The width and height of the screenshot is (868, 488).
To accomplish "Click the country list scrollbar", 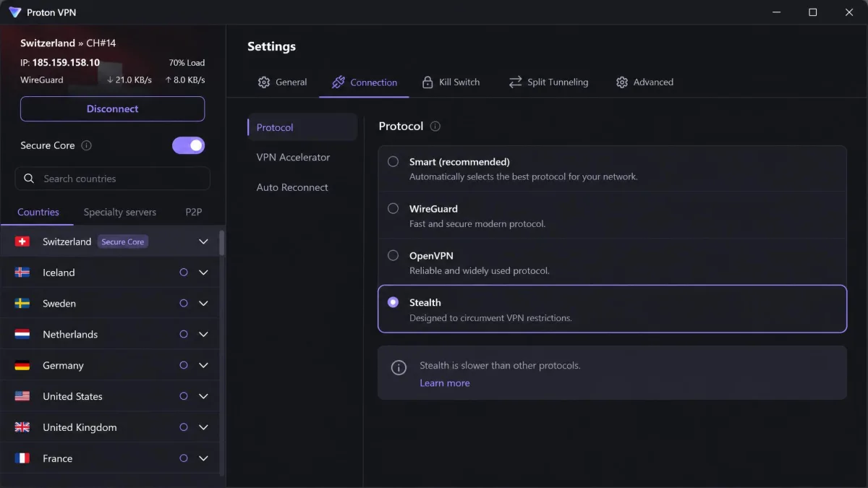I will [221, 243].
